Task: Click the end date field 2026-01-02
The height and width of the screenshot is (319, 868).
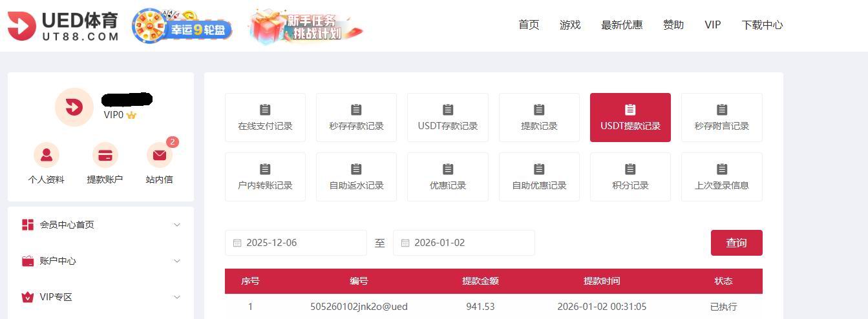Action: point(464,243)
